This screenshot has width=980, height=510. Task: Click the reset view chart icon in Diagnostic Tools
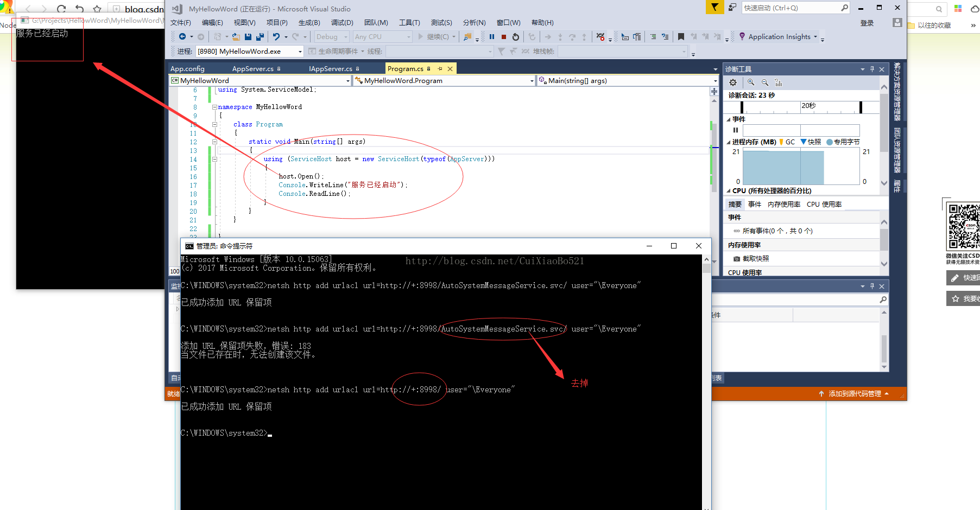[779, 82]
